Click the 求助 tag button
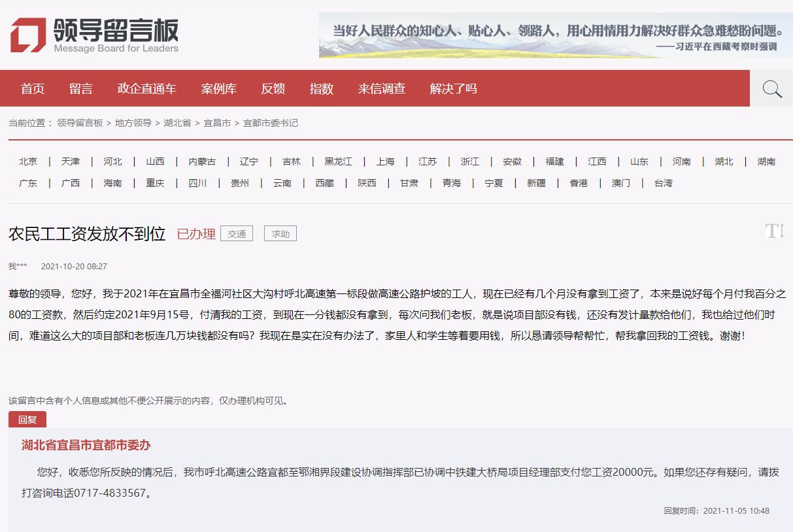793x532 pixels. (x=280, y=234)
